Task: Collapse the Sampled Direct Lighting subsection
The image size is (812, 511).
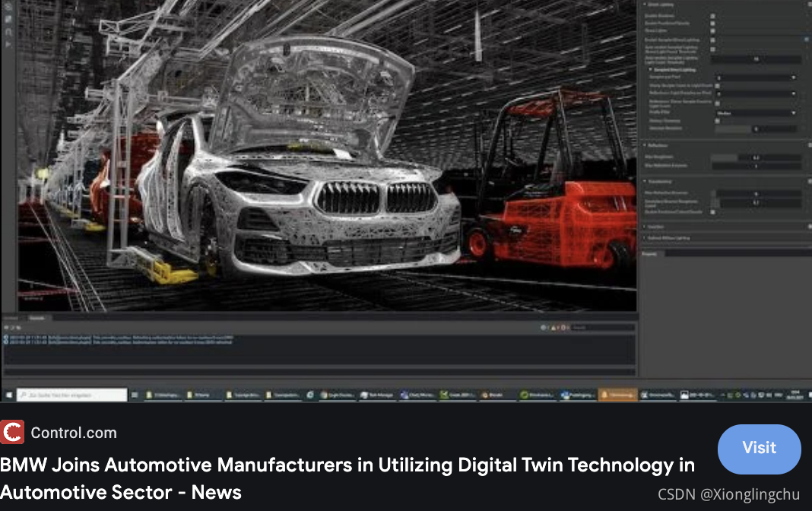Action: point(651,69)
